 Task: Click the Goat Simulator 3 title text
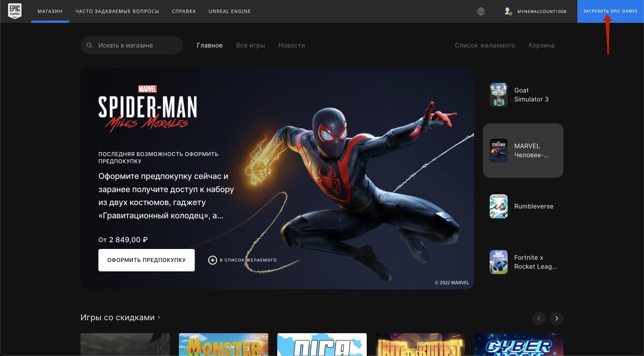(x=531, y=94)
